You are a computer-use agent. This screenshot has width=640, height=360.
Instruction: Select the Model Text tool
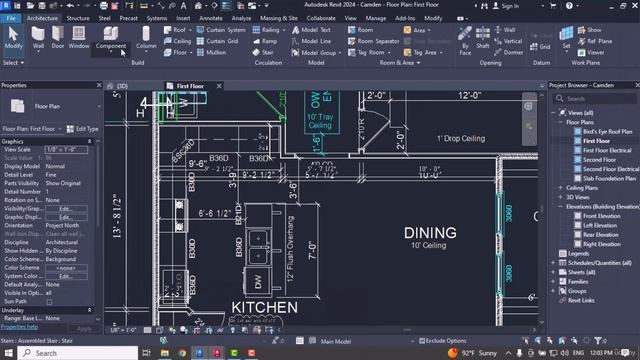311,30
